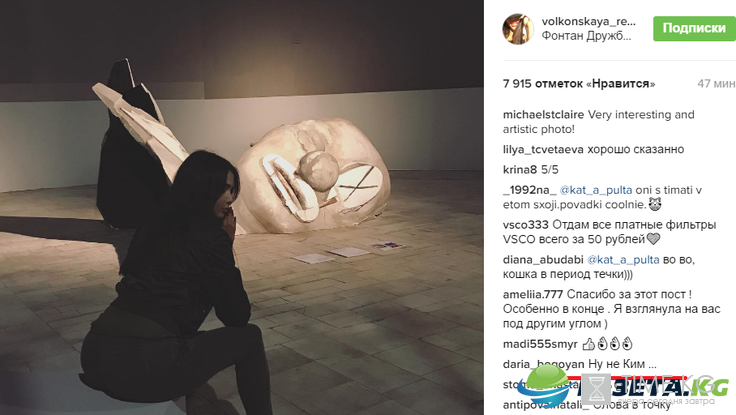Open the volkonskaya profile avatar

[x=518, y=29]
